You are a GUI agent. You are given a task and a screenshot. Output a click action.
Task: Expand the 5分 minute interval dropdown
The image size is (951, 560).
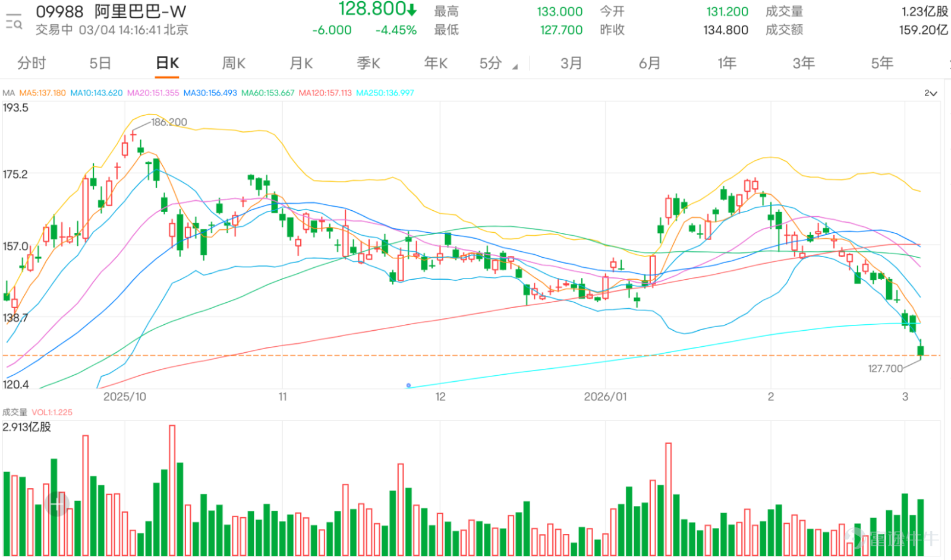click(498, 63)
